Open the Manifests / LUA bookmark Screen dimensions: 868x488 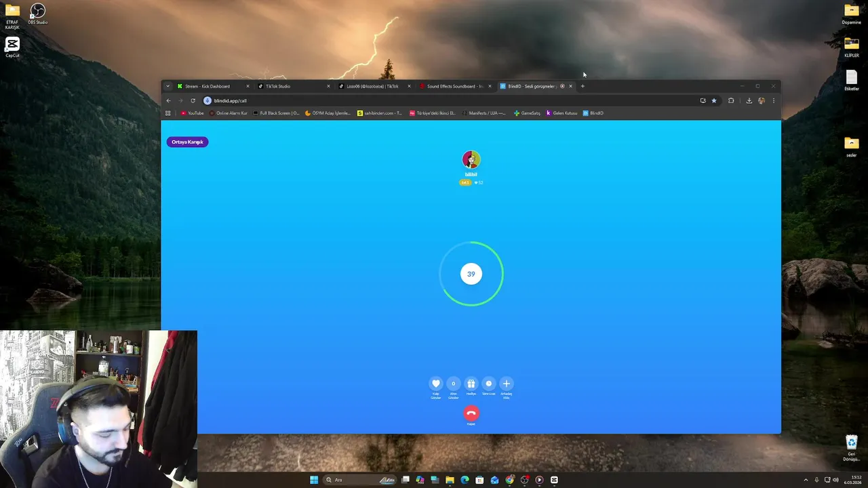pyautogui.click(x=484, y=113)
